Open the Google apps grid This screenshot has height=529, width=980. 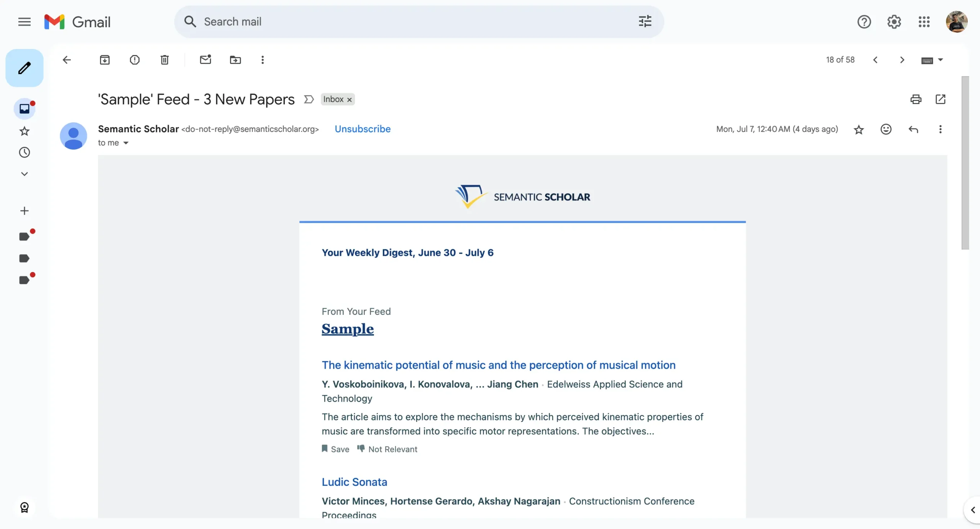coord(924,22)
